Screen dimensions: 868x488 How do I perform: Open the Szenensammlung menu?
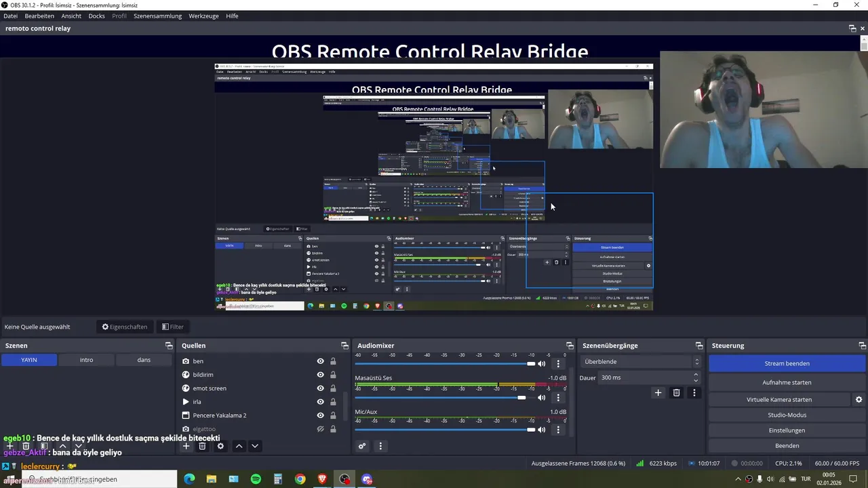pyautogui.click(x=157, y=16)
